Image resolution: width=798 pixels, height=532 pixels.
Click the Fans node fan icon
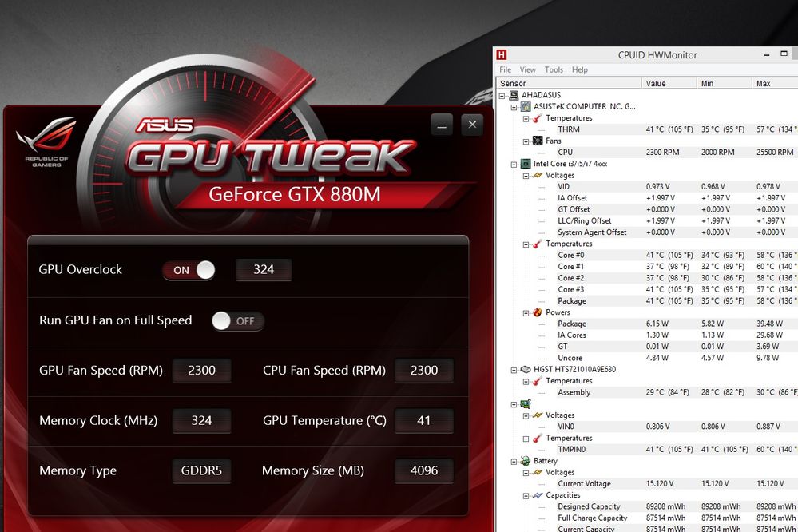click(x=538, y=141)
